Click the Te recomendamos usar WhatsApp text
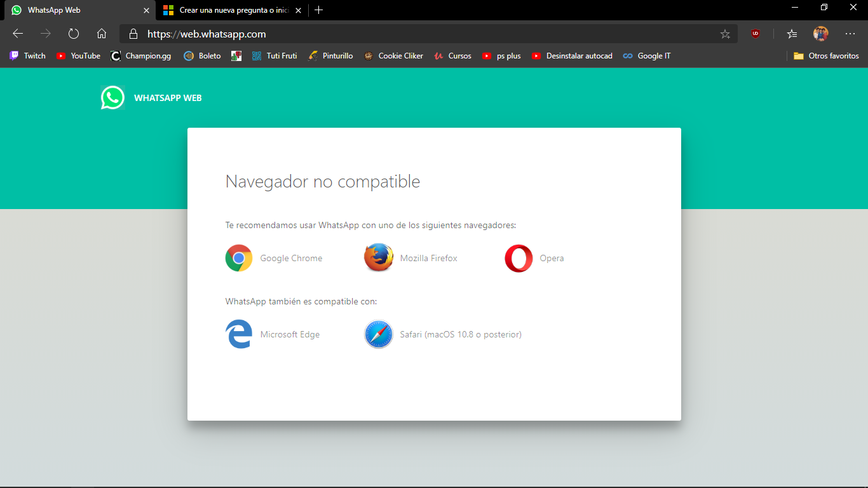Image resolution: width=868 pixels, height=488 pixels. 371,225
